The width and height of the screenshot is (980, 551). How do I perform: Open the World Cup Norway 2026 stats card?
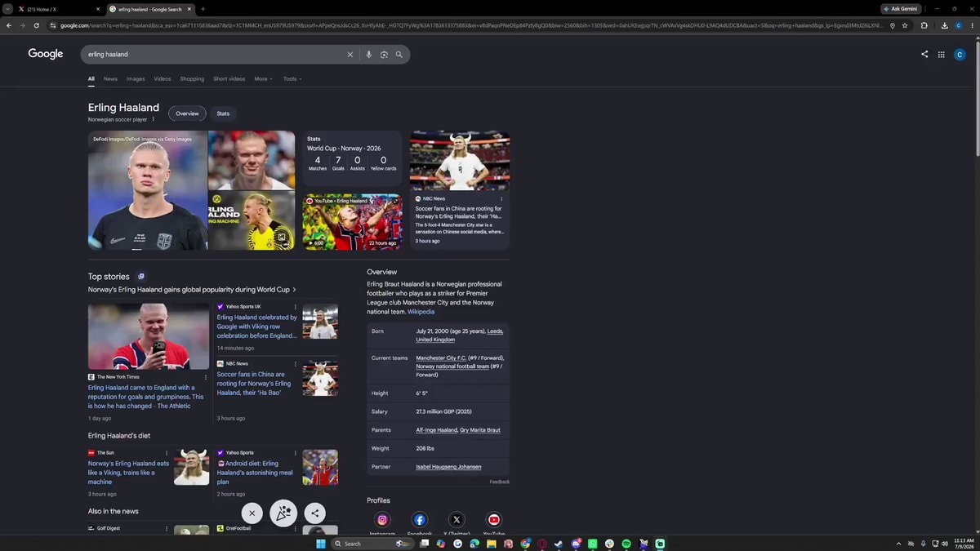[x=352, y=158]
